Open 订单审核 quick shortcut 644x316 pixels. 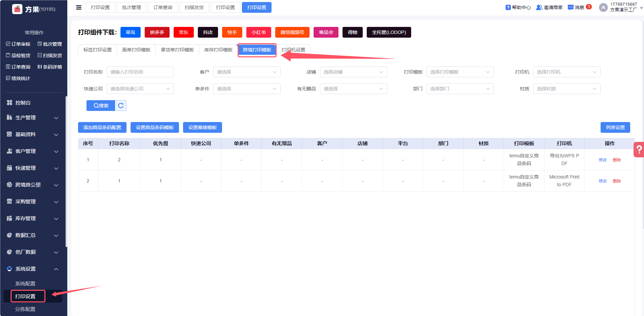tap(18, 44)
